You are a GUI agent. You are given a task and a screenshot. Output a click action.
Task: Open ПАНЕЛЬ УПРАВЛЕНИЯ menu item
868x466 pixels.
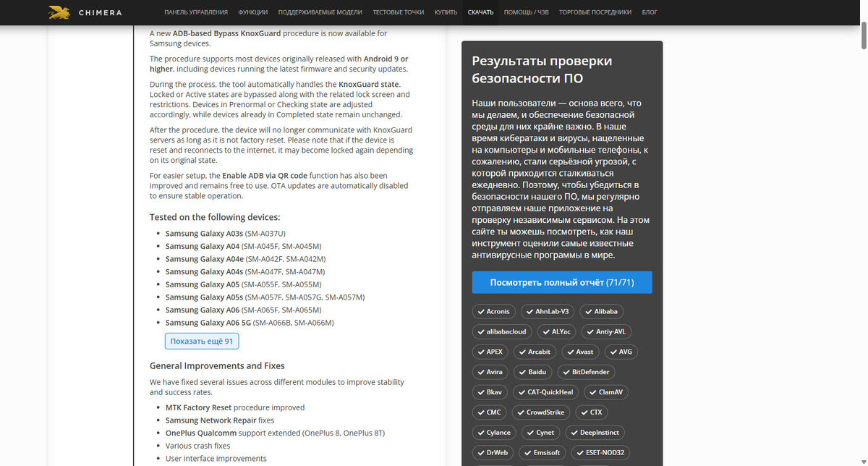point(196,12)
